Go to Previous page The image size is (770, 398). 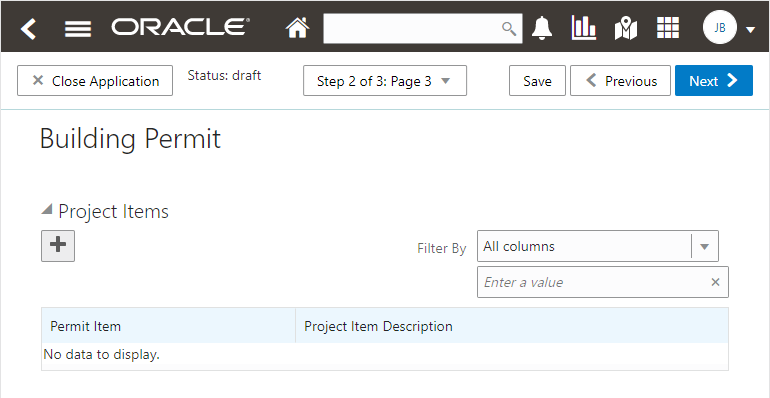pyautogui.click(x=620, y=81)
